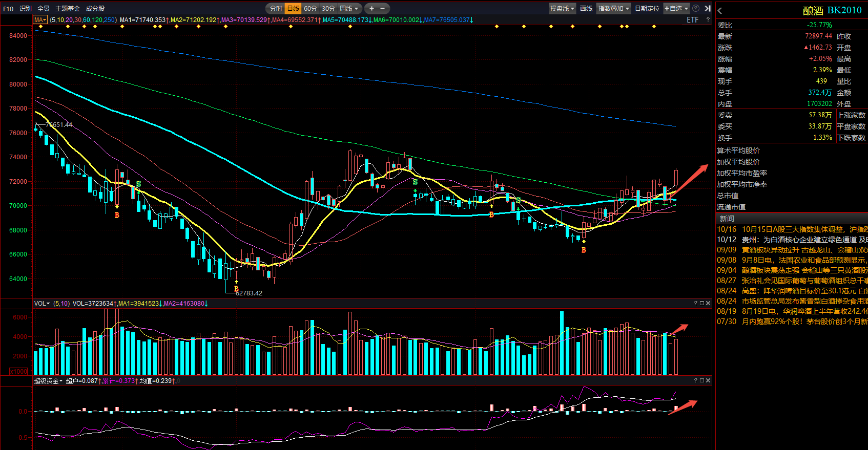Image resolution: width=868 pixels, height=450 pixels.
Task: Close the 超级资金 indicator panel
Action: click(x=708, y=380)
